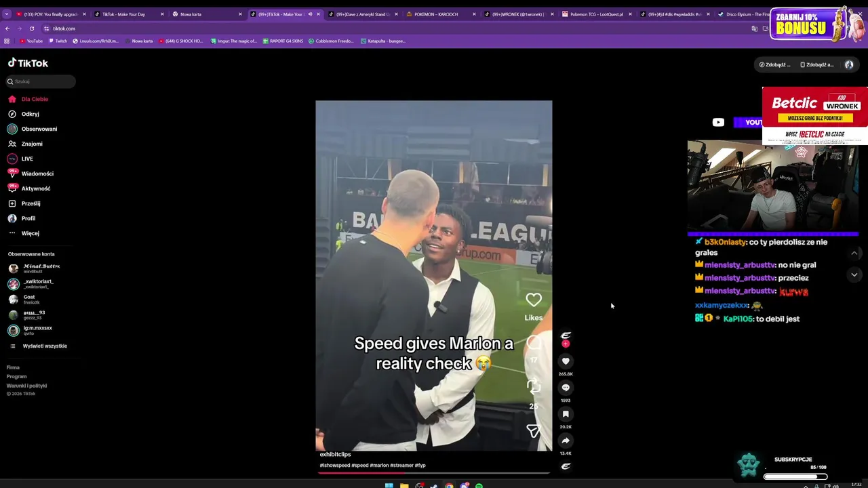
Task: Like the video using the heart icon above 265.8K
Action: point(566,361)
